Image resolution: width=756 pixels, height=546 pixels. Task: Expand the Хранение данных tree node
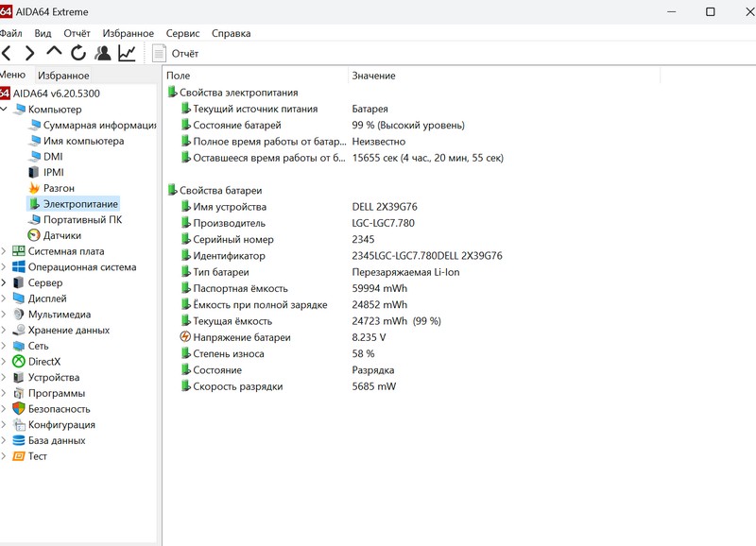5,331
